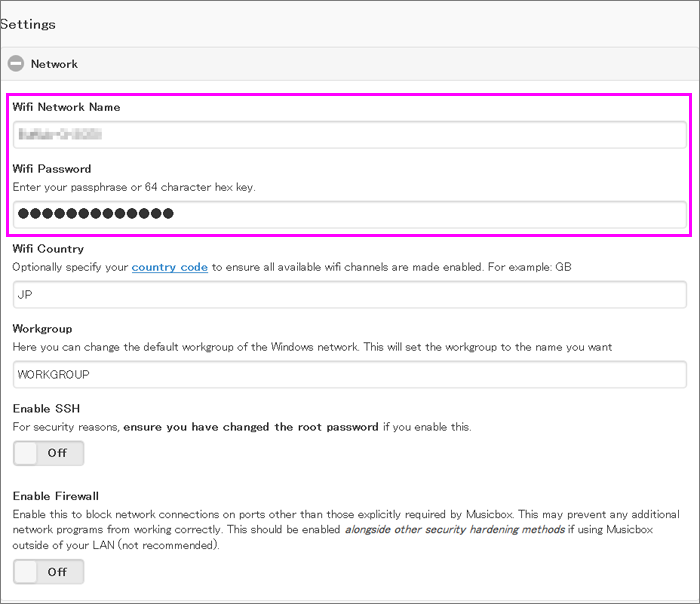Collapse the Network section minus icon
The image size is (700, 604).
(x=16, y=63)
